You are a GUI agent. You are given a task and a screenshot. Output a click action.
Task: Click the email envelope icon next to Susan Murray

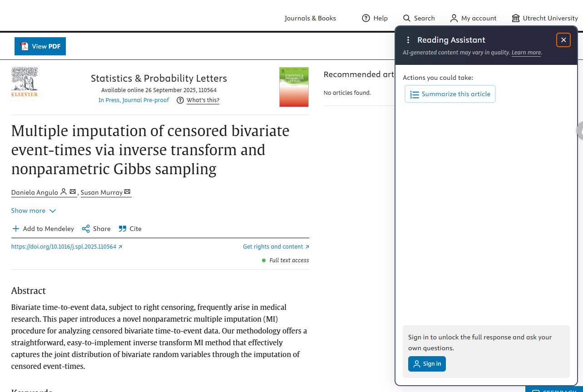pos(127,192)
